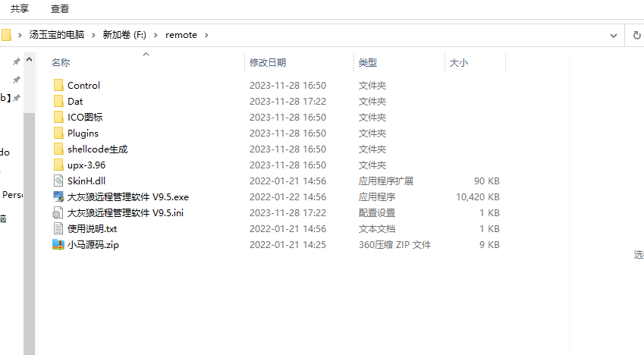Select the ICO图标 folder icon
The height and width of the screenshot is (355, 644).
click(x=58, y=117)
